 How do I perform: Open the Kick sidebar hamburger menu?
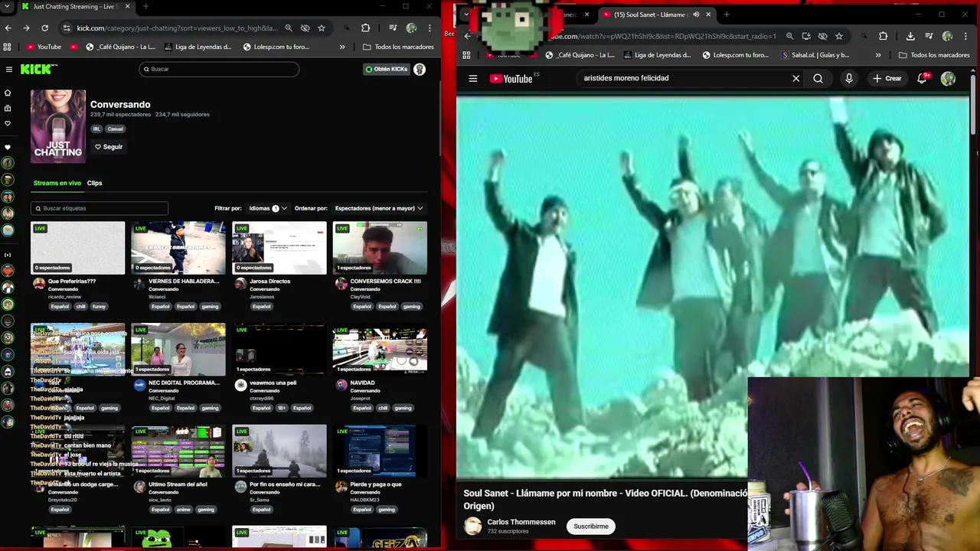[x=9, y=69]
